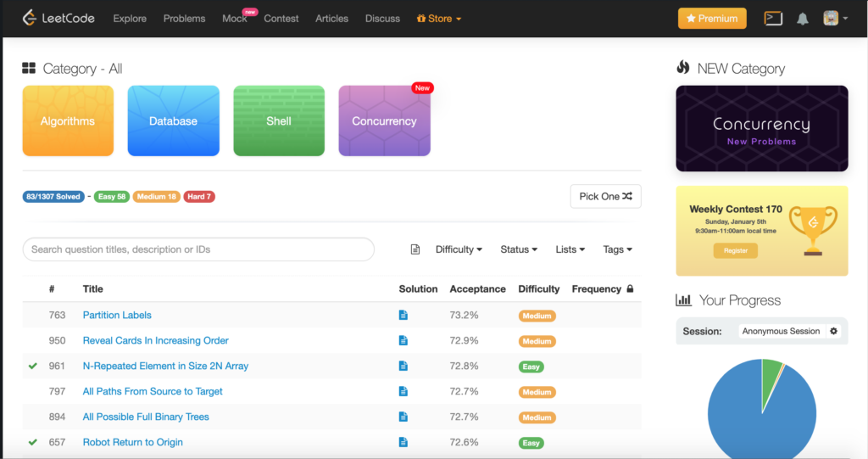
Task: Sort by the Acceptance column header
Action: coord(478,288)
